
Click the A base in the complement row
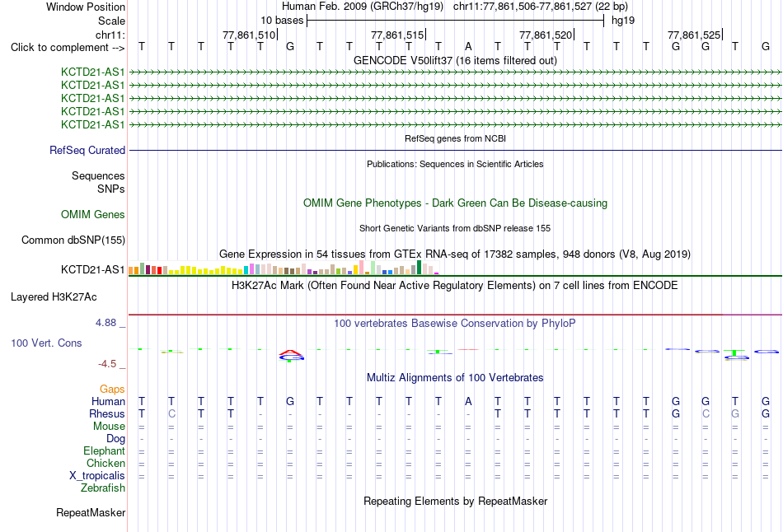coord(468,47)
